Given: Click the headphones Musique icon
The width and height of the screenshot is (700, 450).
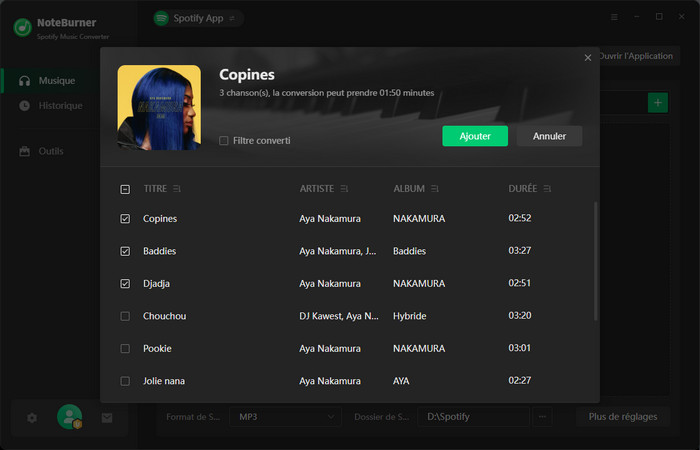Looking at the screenshot, I should 25,81.
